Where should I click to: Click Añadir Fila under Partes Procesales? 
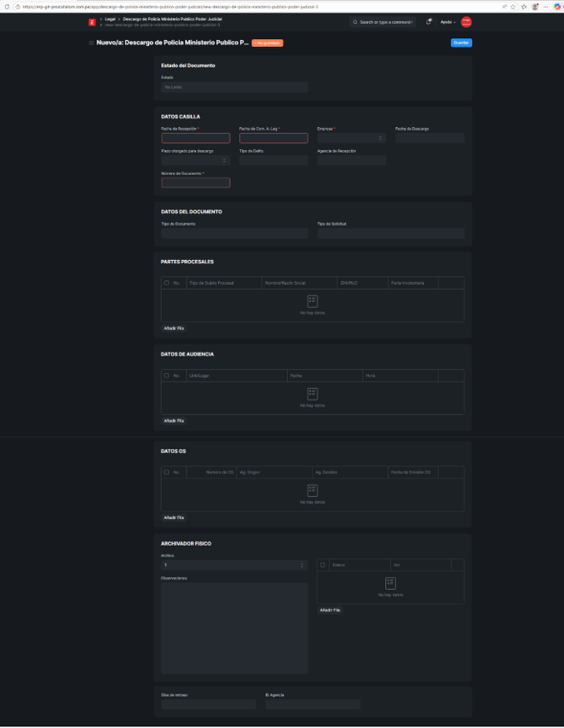tap(174, 327)
